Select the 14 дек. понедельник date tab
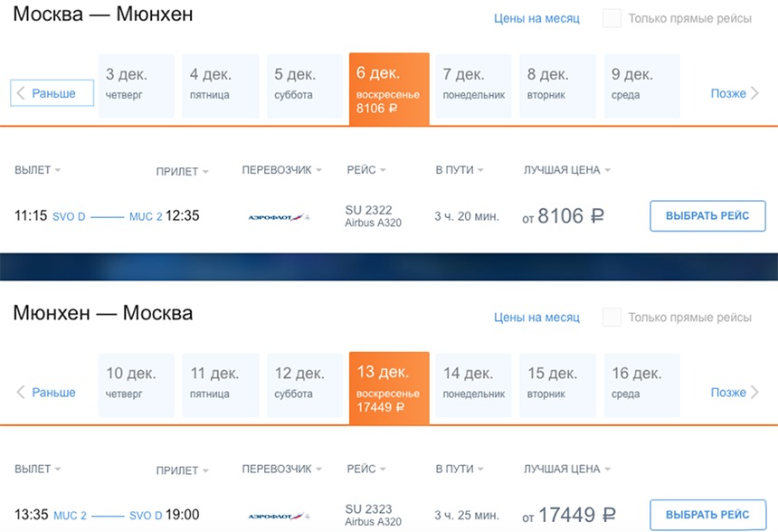The width and height of the screenshot is (778, 532). point(473,384)
